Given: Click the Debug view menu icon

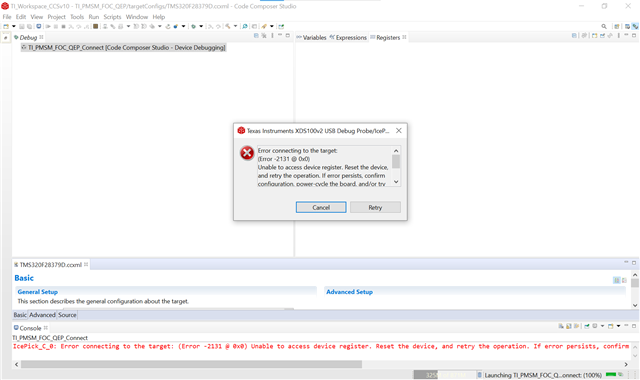Looking at the screenshot, I should click(272, 36).
